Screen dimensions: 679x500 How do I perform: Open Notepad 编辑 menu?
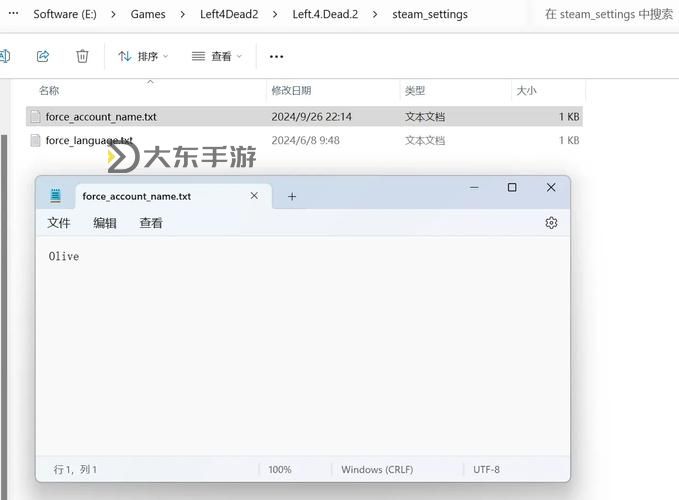tap(105, 223)
